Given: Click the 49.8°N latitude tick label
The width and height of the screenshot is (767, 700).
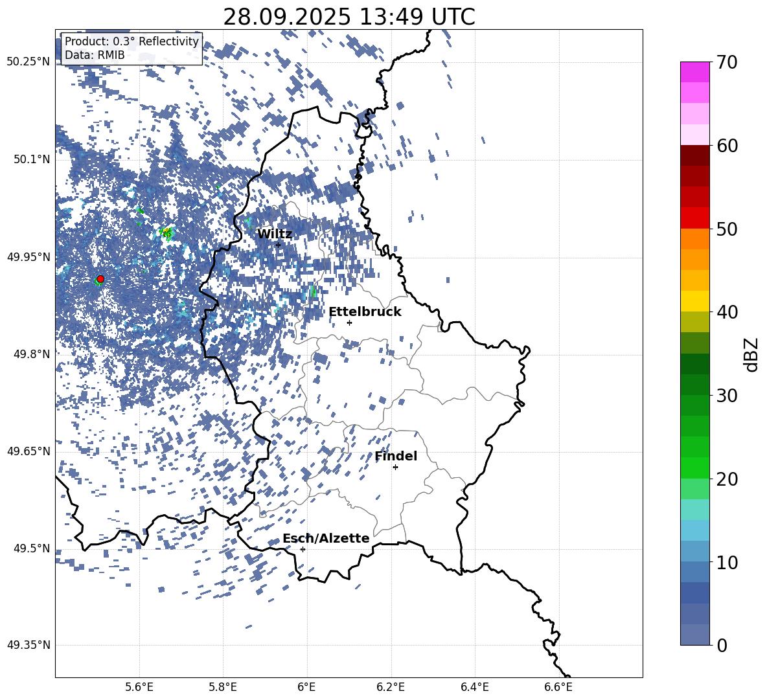Looking at the screenshot, I should (32, 354).
